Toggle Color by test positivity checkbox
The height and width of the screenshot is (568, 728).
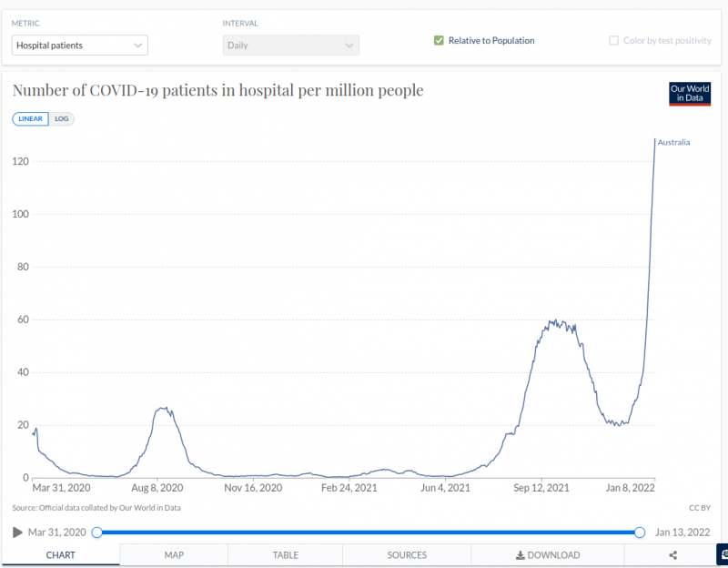pos(614,41)
